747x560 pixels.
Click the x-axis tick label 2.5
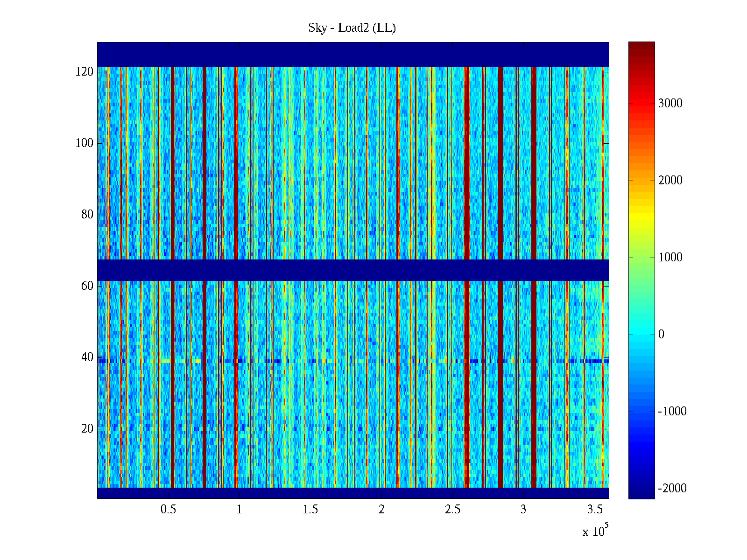[x=452, y=510]
